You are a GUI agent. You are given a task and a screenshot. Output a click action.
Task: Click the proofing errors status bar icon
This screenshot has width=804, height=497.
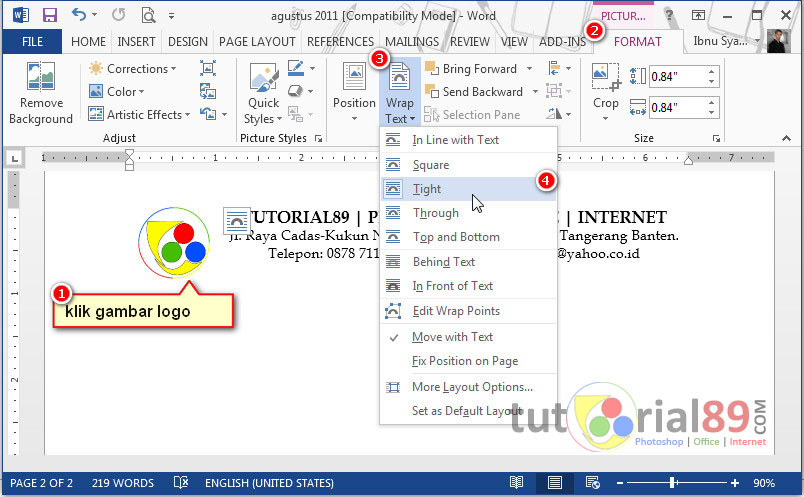coord(181,482)
